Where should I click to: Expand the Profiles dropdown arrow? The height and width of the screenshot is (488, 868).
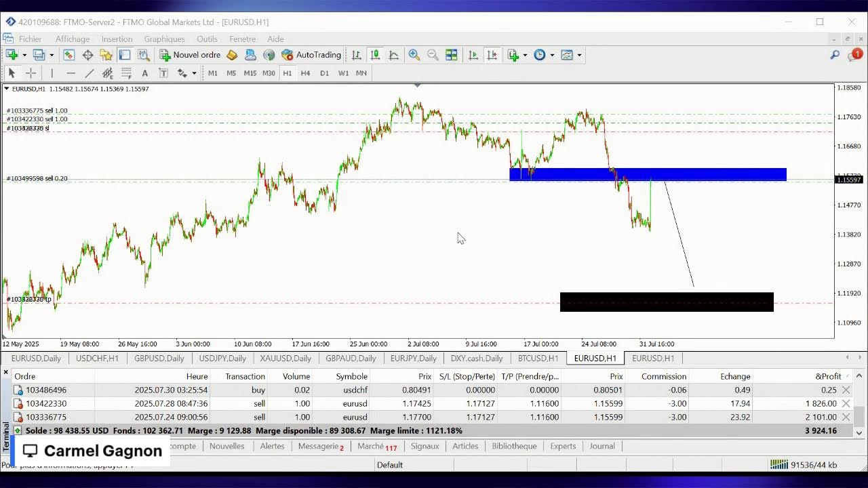pos(51,55)
